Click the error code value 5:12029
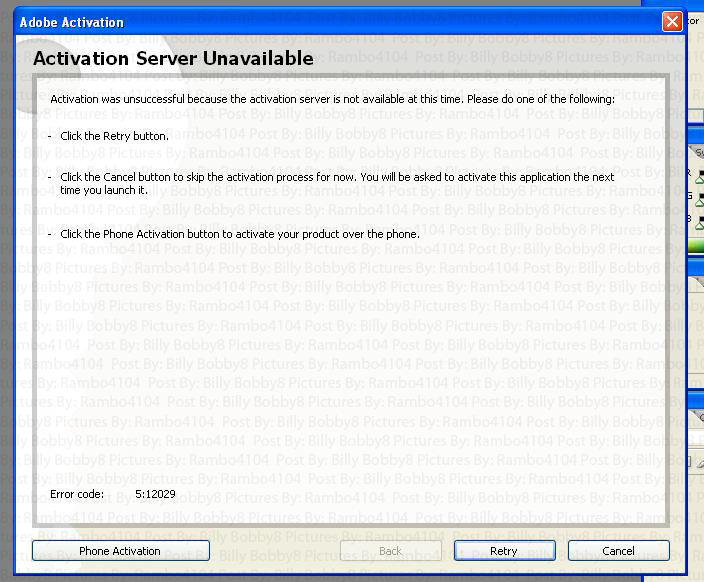Image resolution: width=704 pixels, height=582 pixels. click(155, 494)
